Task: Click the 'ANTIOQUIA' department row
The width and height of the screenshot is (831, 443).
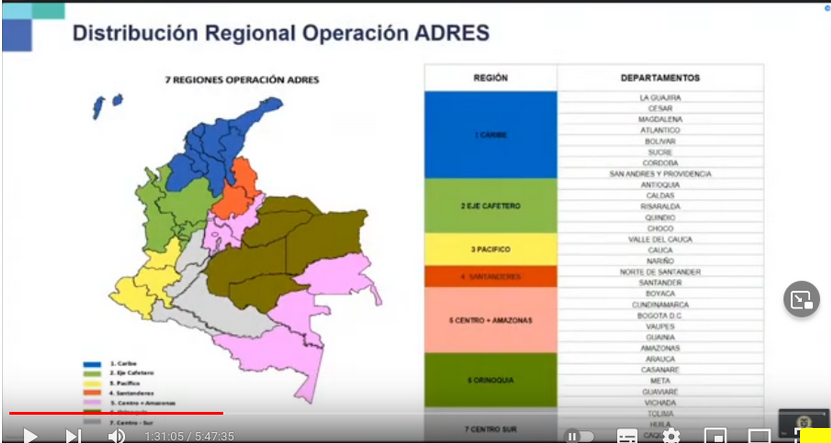Action: (660, 185)
